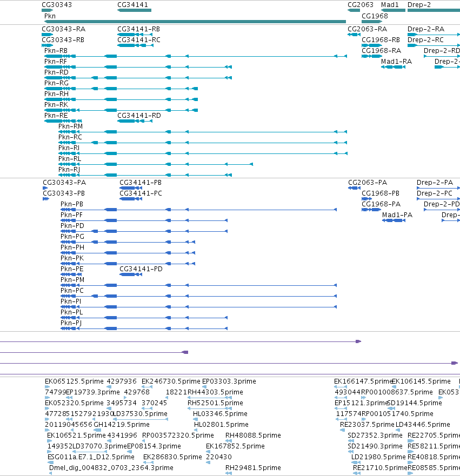The image size is (460, 476).
Task: Select the CG34141 gene label
Action: click(x=132, y=5)
